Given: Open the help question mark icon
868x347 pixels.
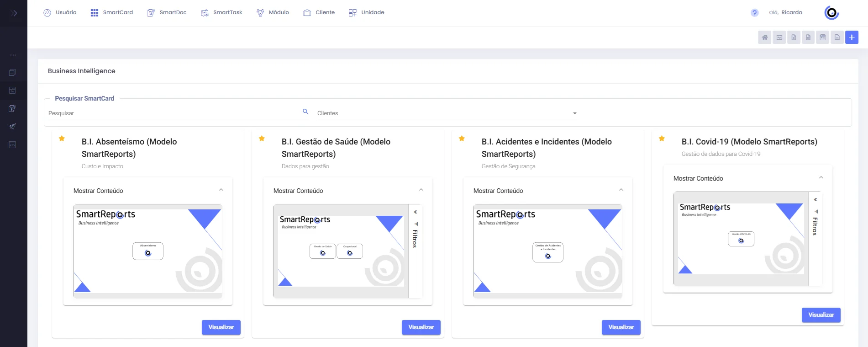Looking at the screenshot, I should 754,13.
